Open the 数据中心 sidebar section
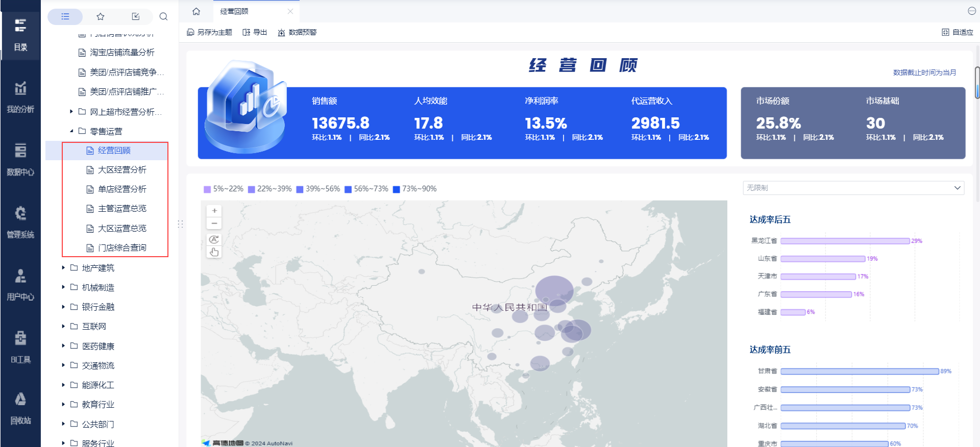Screen dimensions: 980x447 [20, 159]
